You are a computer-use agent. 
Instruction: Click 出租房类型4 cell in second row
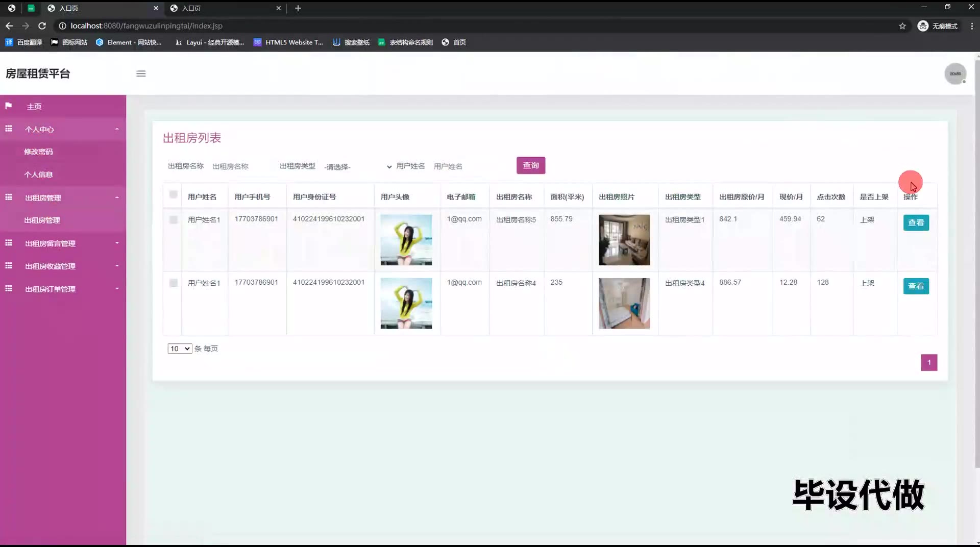point(684,283)
